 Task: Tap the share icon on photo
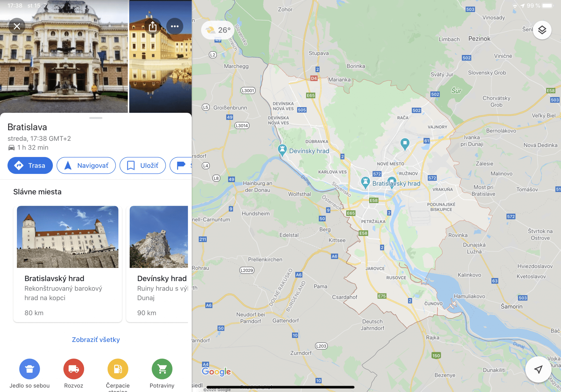[153, 26]
